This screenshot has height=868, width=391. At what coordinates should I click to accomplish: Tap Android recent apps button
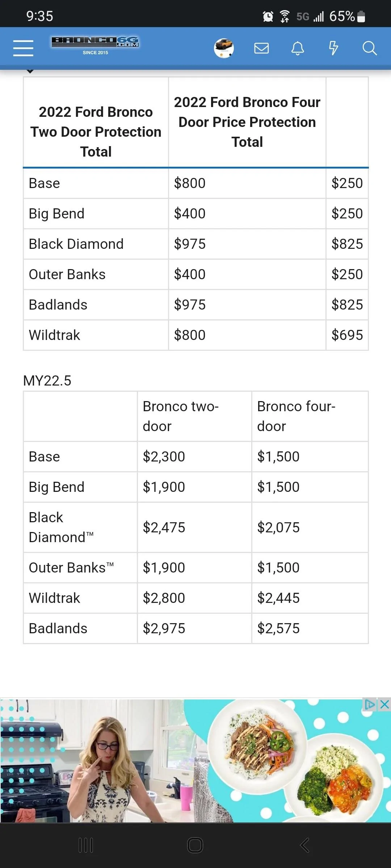86,845
